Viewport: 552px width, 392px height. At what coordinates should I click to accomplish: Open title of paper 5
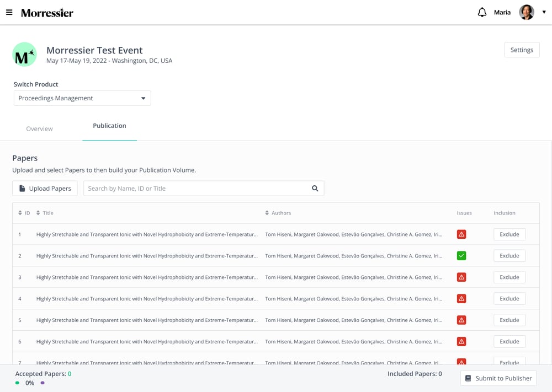pyautogui.click(x=147, y=320)
